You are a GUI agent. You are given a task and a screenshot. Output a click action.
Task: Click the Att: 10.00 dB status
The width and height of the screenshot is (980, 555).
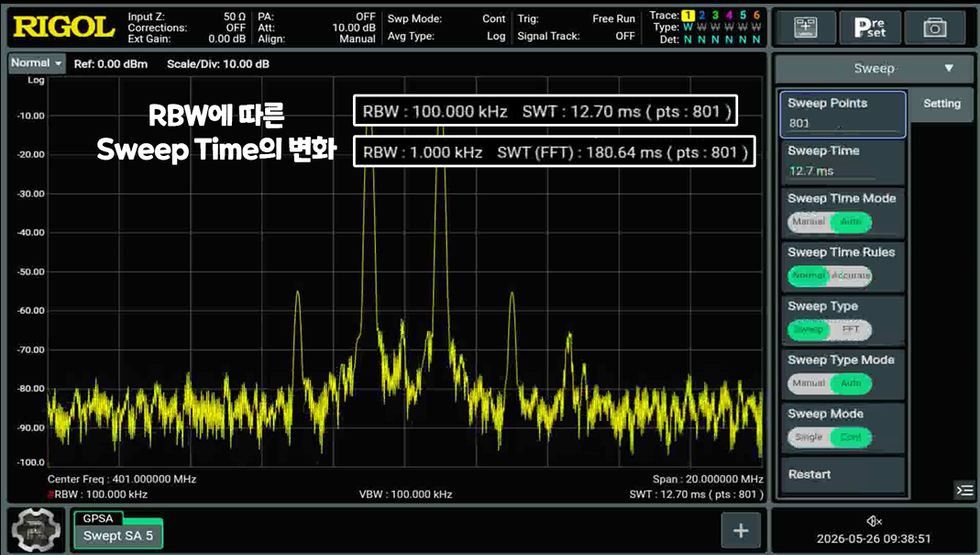click(x=316, y=28)
